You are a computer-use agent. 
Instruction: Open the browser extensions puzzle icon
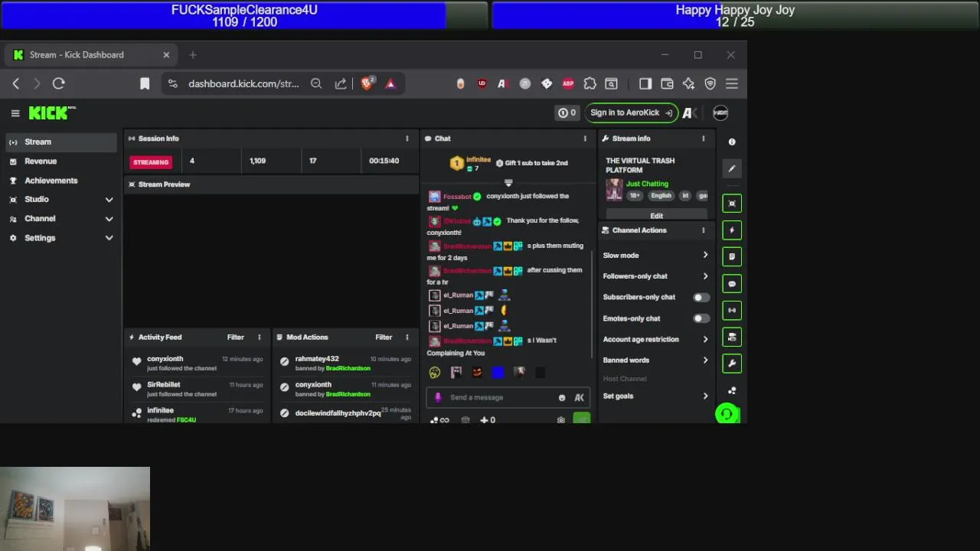coord(590,83)
